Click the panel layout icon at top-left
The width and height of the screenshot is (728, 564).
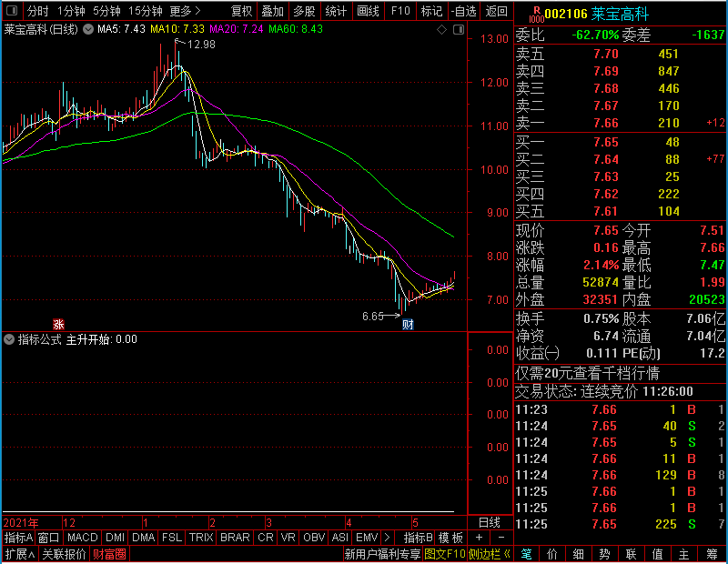pos(12,10)
